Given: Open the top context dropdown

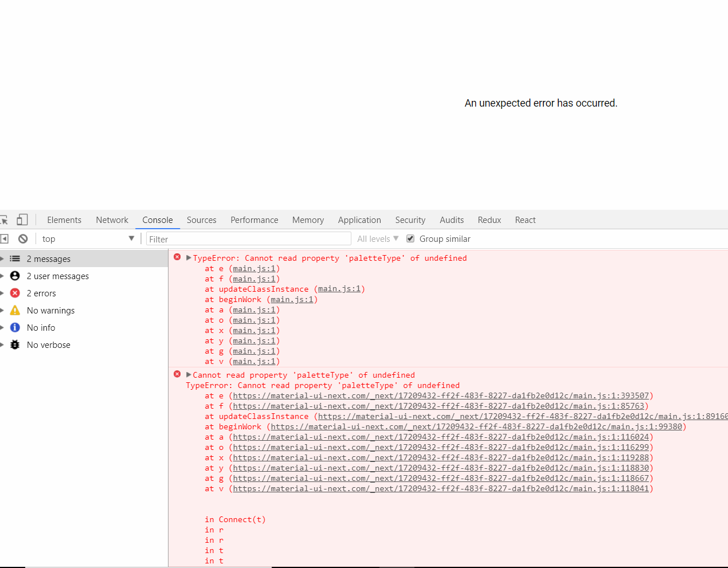Looking at the screenshot, I should [x=88, y=239].
